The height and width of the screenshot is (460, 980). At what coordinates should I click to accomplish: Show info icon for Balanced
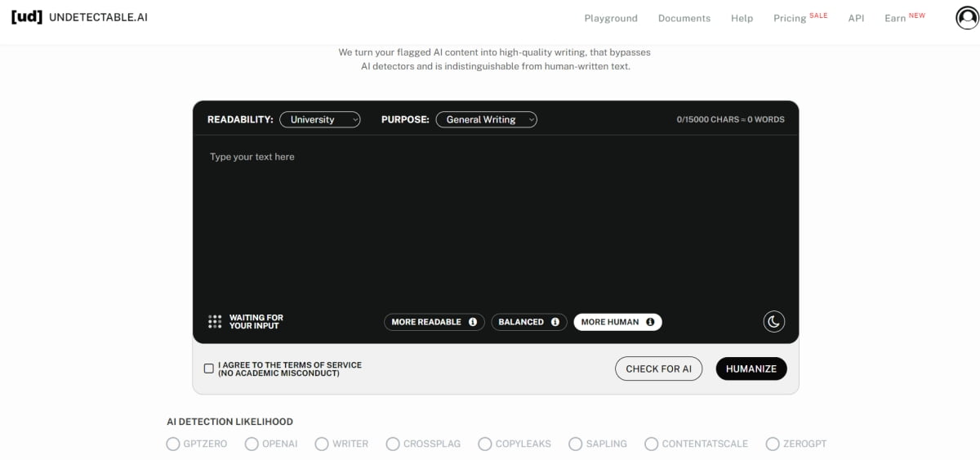(555, 322)
